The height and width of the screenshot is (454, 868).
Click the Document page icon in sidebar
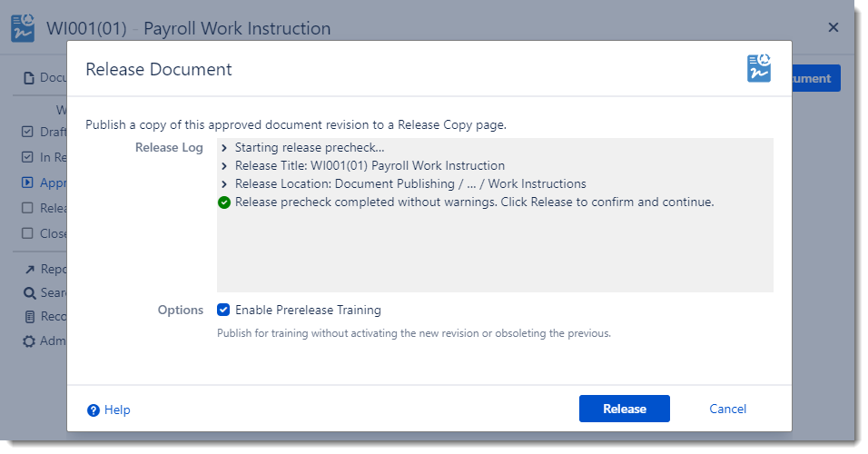click(28, 78)
